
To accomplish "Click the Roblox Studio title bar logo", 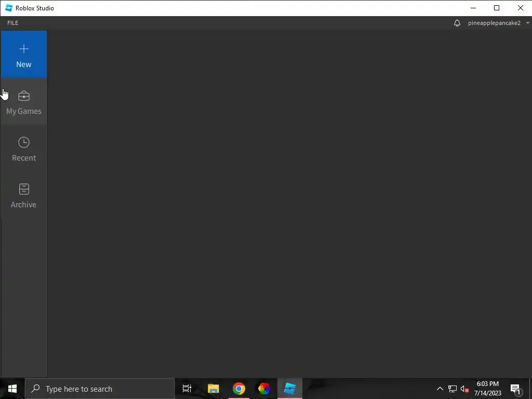I will click(9, 8).
